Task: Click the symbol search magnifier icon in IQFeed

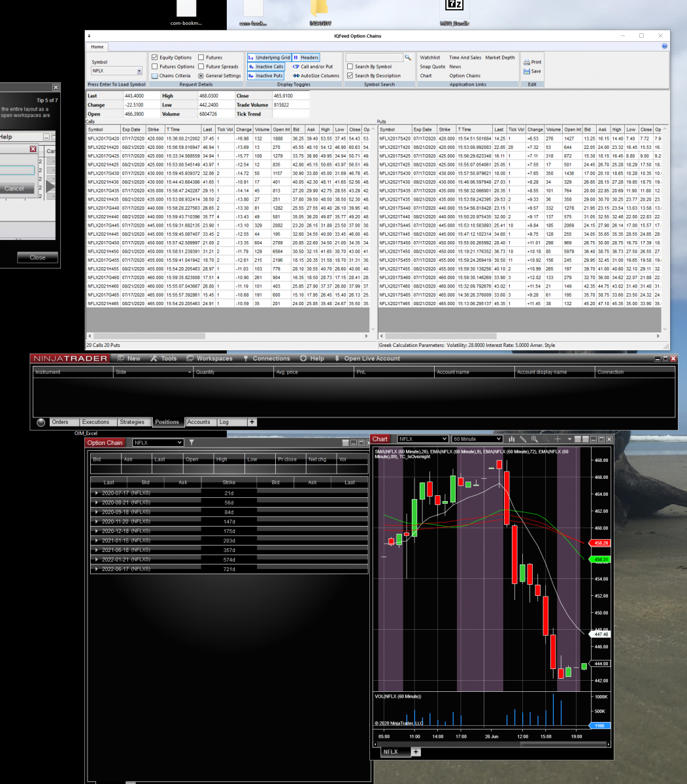Action: coord(408,57)
